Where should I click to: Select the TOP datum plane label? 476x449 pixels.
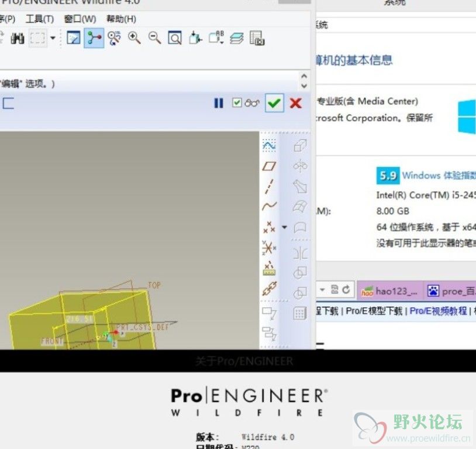154,285
